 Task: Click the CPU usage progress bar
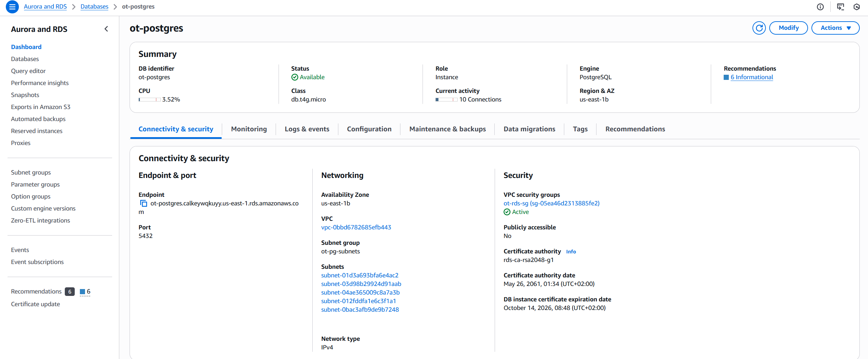pyautogui.click(x=149, y=99)
